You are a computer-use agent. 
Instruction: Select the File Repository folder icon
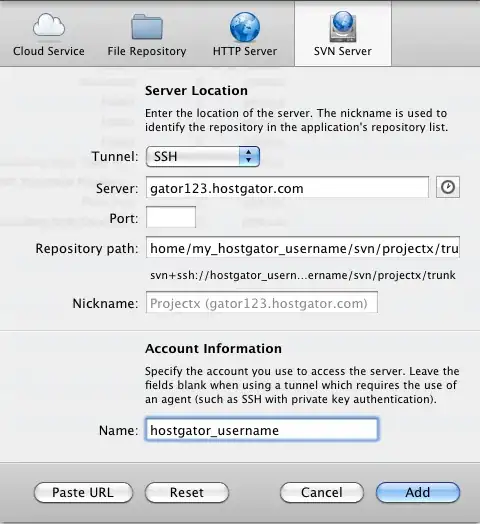pos(147,27)
